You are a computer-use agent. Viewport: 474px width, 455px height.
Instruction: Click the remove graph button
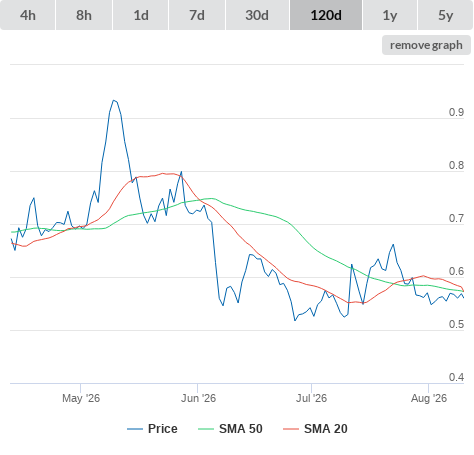pos(426,45)
